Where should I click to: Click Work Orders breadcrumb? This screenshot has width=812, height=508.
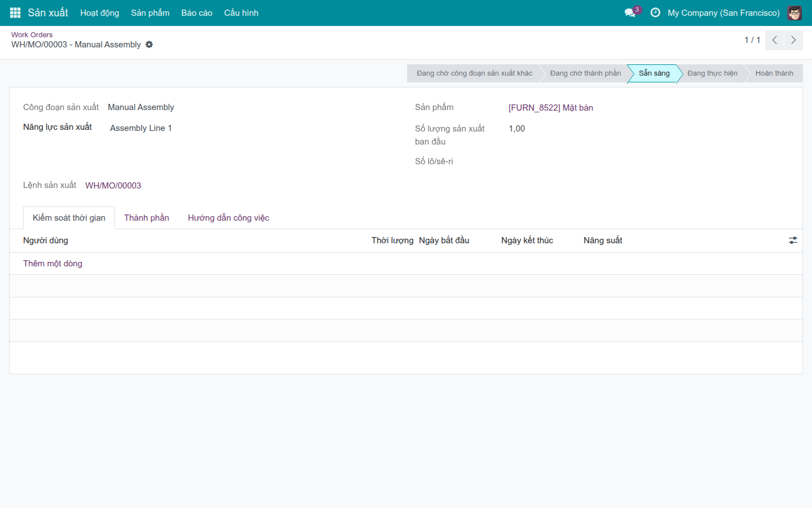32,34
